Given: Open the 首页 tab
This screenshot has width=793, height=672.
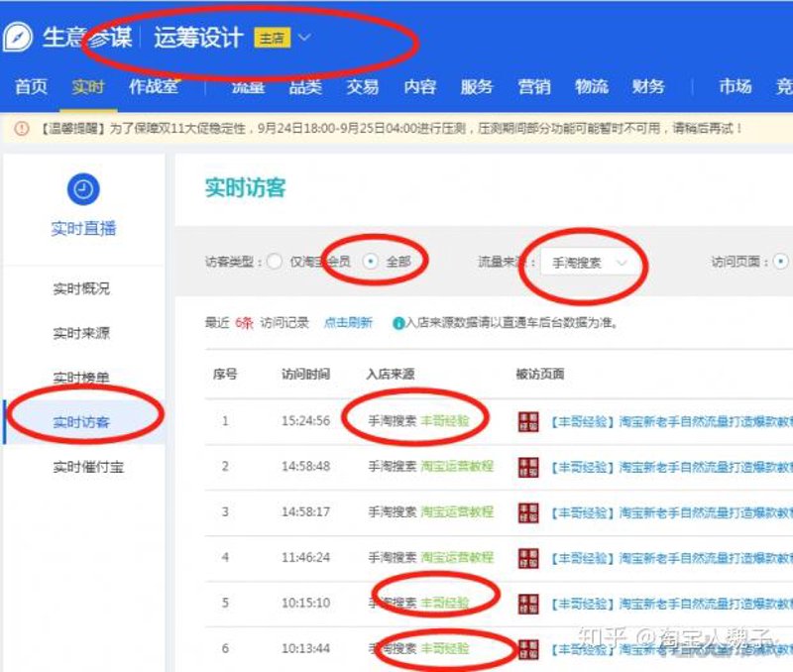Looking at the screenshot, I should tap(32, 87).
